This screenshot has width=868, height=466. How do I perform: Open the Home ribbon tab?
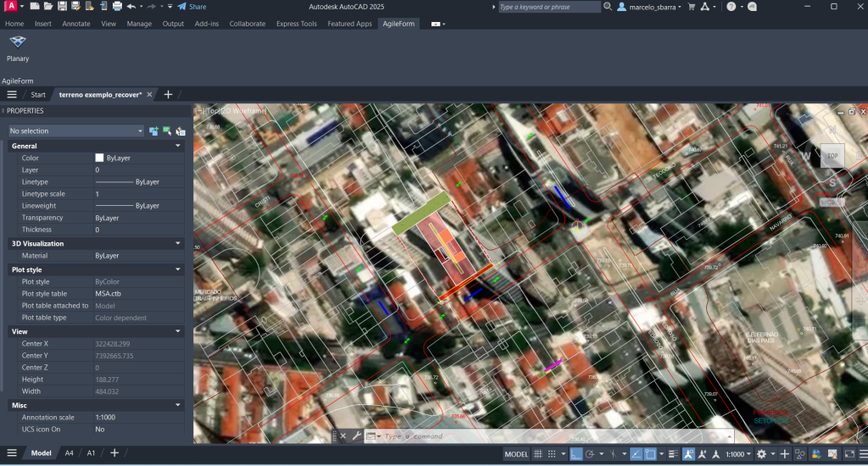(14, 24)
